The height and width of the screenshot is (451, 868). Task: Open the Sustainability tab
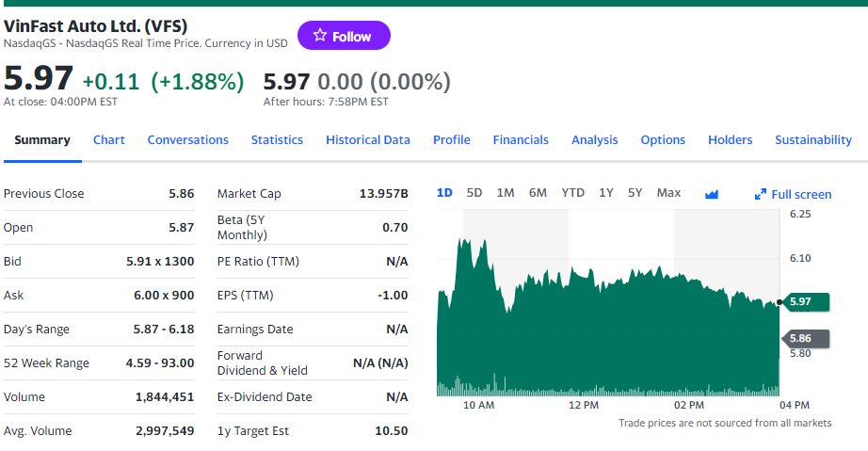tap(813, 139)
